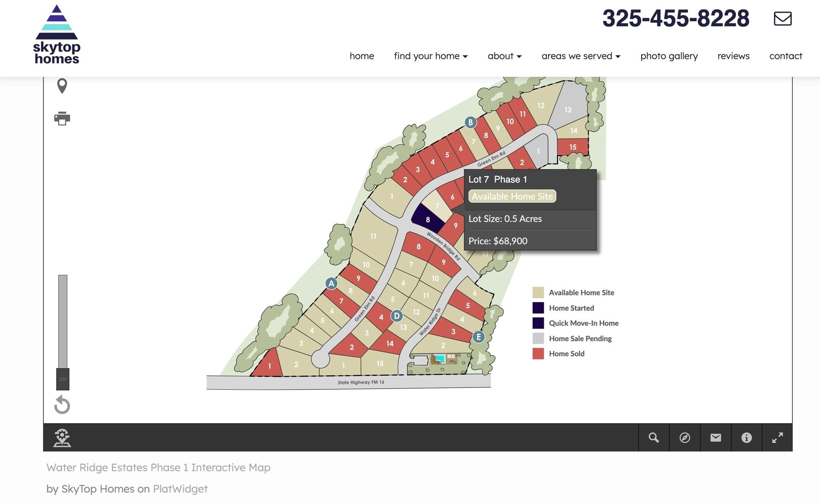820x504 pixels.
Task: Expand areas we served menu
Action: (581, 56)
